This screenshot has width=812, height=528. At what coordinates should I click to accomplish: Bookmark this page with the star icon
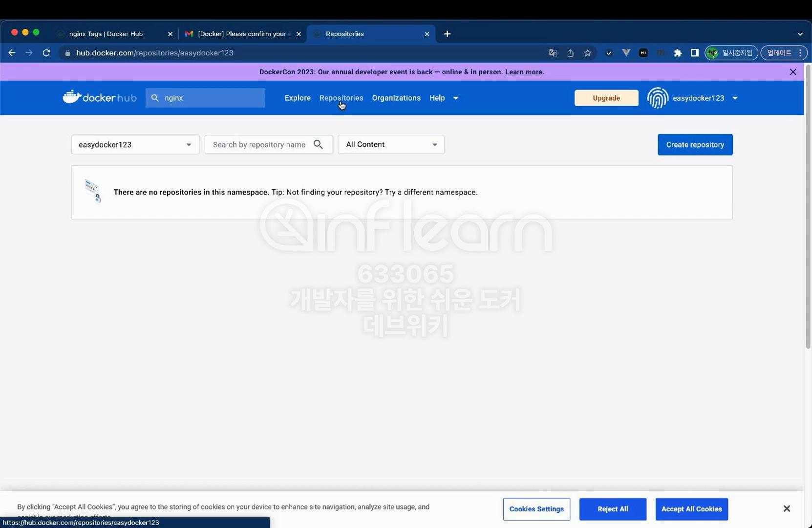point(588,53)
